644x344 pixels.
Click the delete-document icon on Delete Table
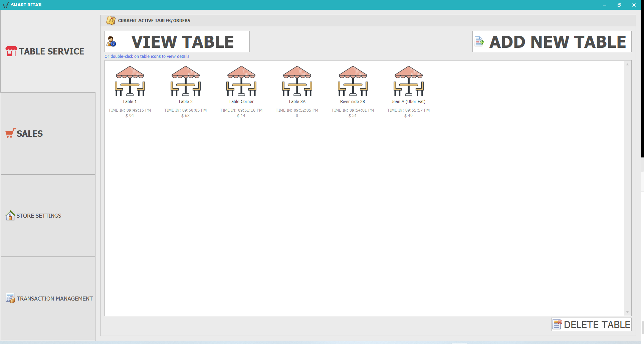tap(557, 324)
